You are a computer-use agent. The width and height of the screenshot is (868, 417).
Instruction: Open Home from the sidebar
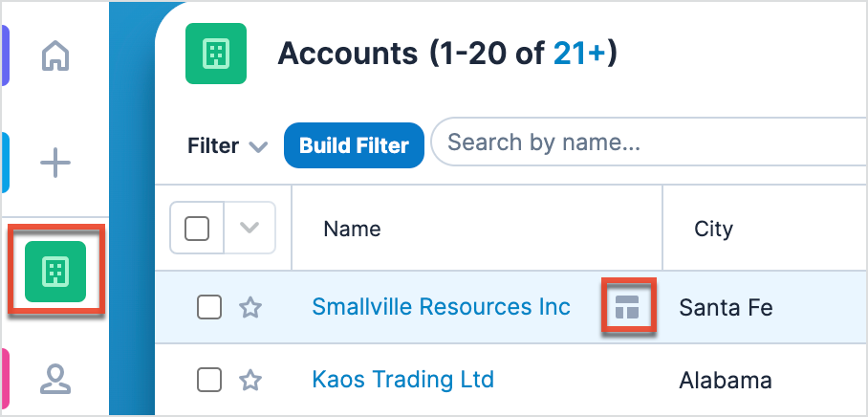(55, 56)
